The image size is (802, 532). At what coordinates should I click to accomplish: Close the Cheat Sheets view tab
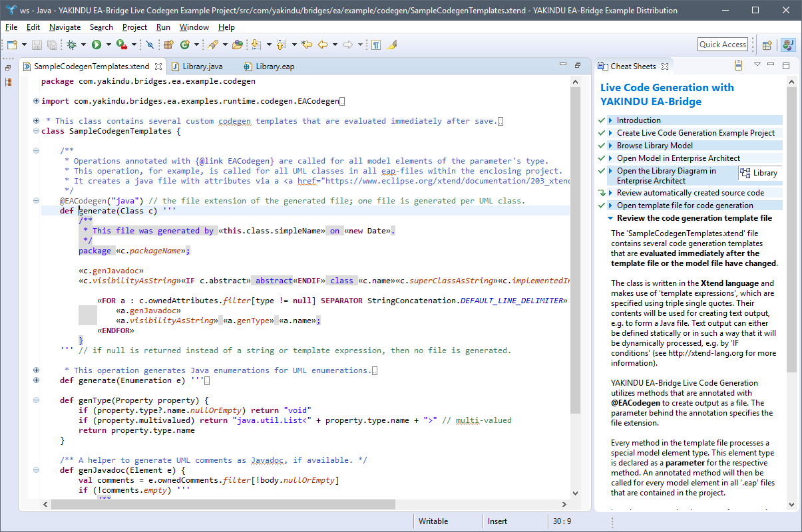664,66
